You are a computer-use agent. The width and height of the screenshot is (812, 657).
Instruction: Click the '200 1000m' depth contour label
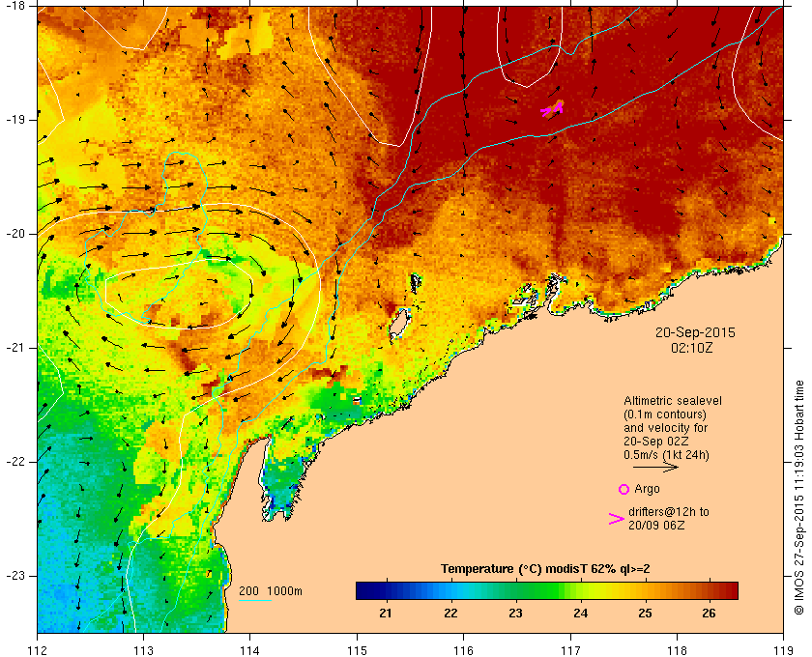[271, 591]
